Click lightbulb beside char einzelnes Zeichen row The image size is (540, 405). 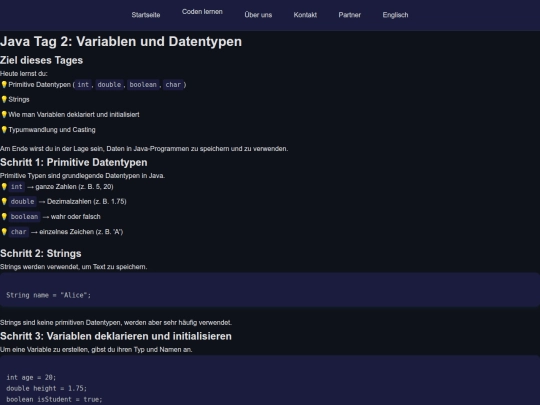click(x=4, y=231)
